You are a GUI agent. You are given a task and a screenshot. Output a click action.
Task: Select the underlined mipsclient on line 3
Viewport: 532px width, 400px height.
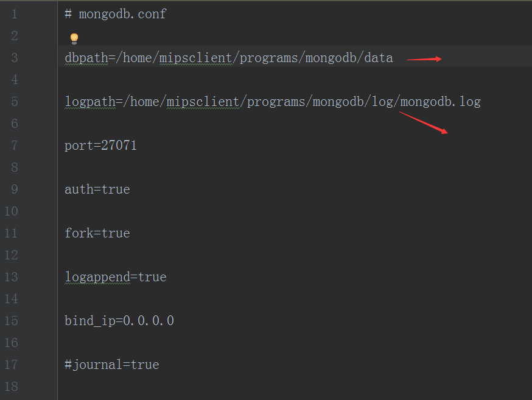(195, 57)
